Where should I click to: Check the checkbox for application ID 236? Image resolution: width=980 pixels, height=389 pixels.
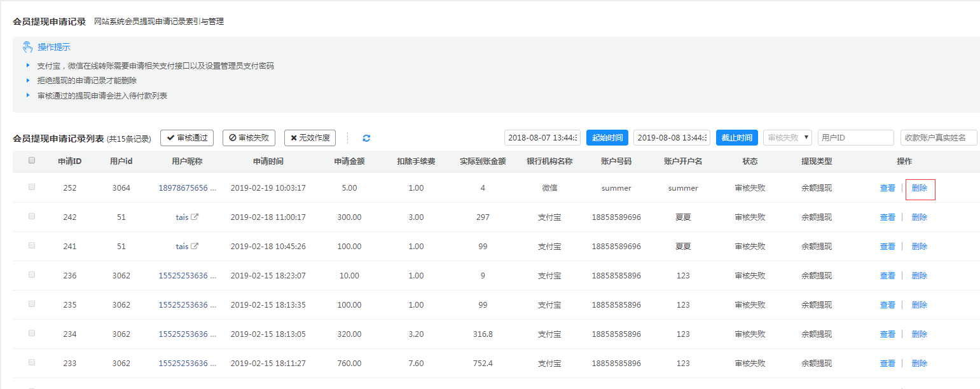(32, 275)
